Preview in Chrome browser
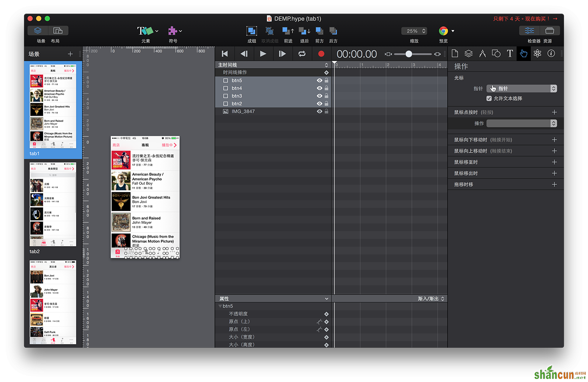Image resolution: width=588 pixels, height=382 pixels. pos(443,31)
